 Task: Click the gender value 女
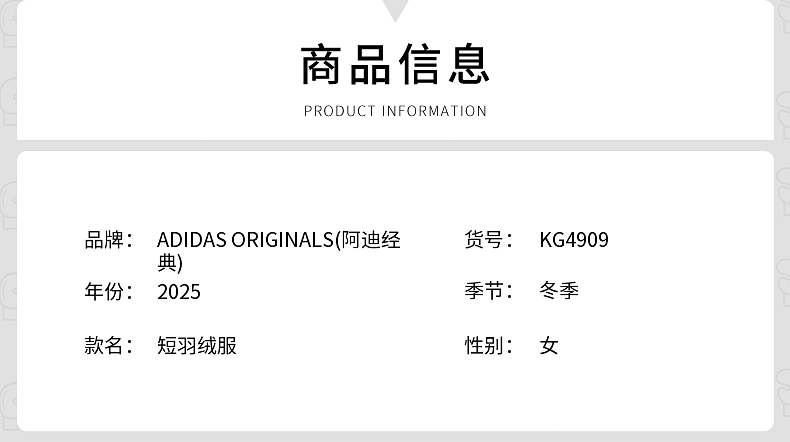click(x=549, y=346)
